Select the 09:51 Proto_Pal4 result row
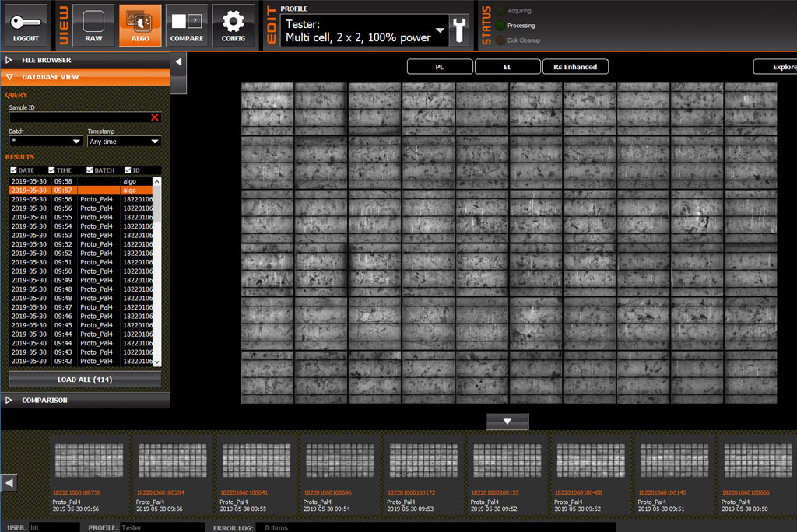 click(81, 262)
